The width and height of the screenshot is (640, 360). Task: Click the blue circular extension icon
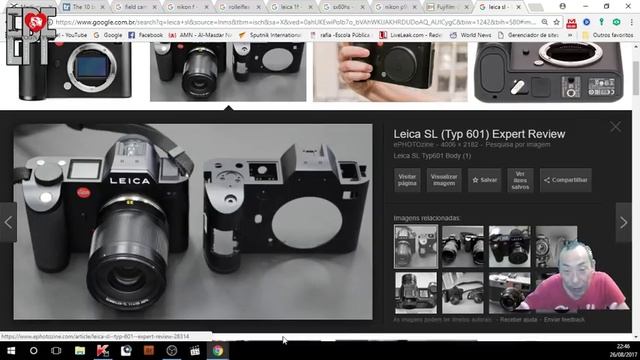[x=587, y=22]
